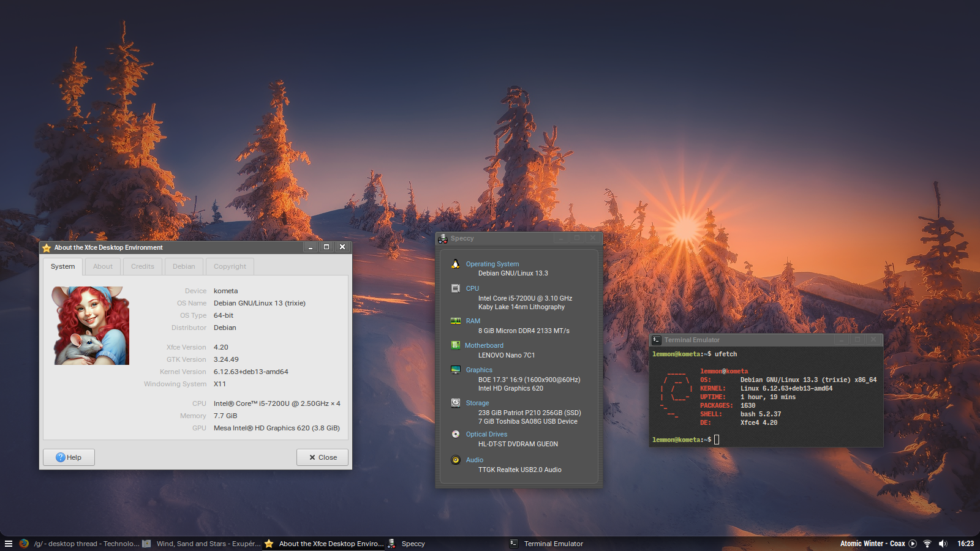980x551 pixels.
Task: Click the 16:23 clock in the panel
Action: [x=966, y=544]
